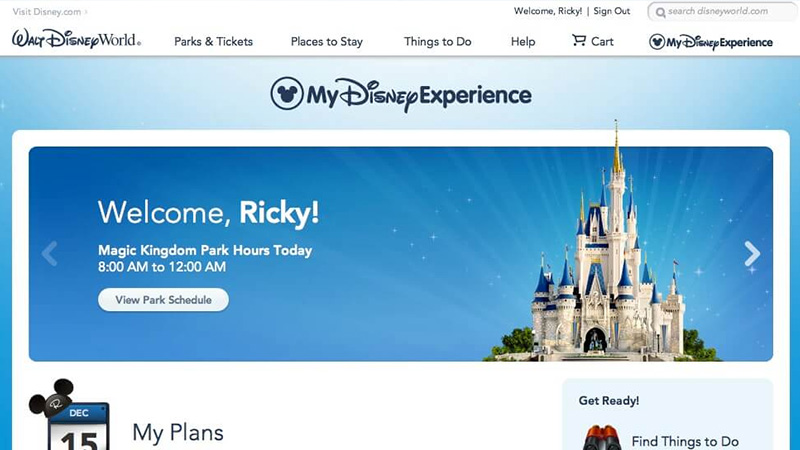Open the shopping cart icon
Image resolution: width=800 pixels, height=450 pixels.
(579, 40)
